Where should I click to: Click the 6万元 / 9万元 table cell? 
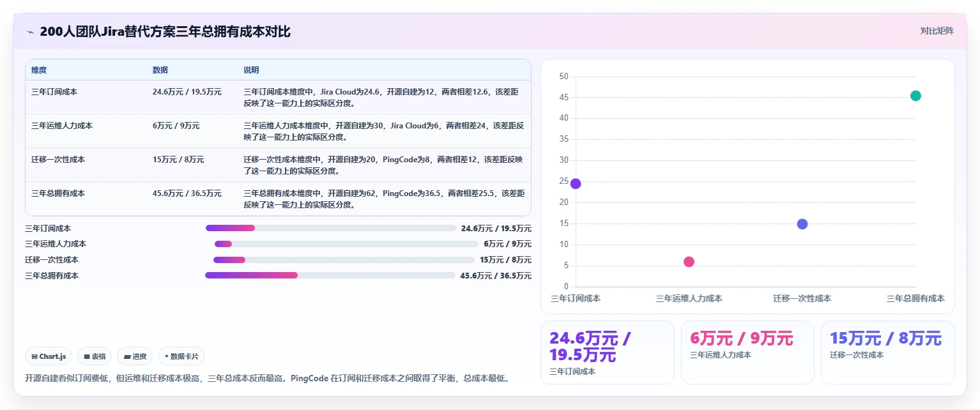[x=176, y=126]
